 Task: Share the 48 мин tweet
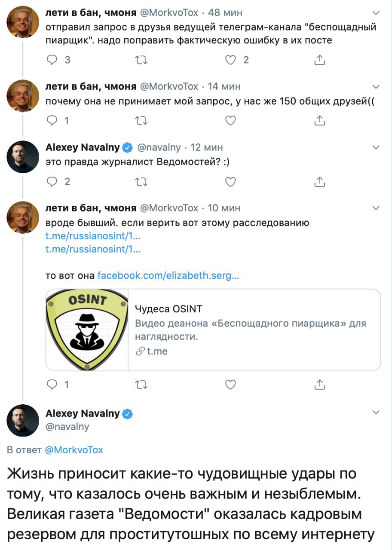click(x=320, y=60)
